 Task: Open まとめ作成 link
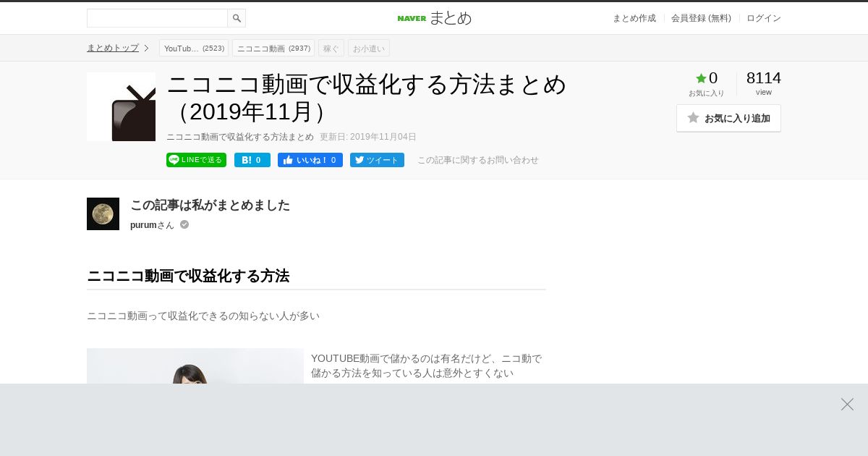click(634, 18)
